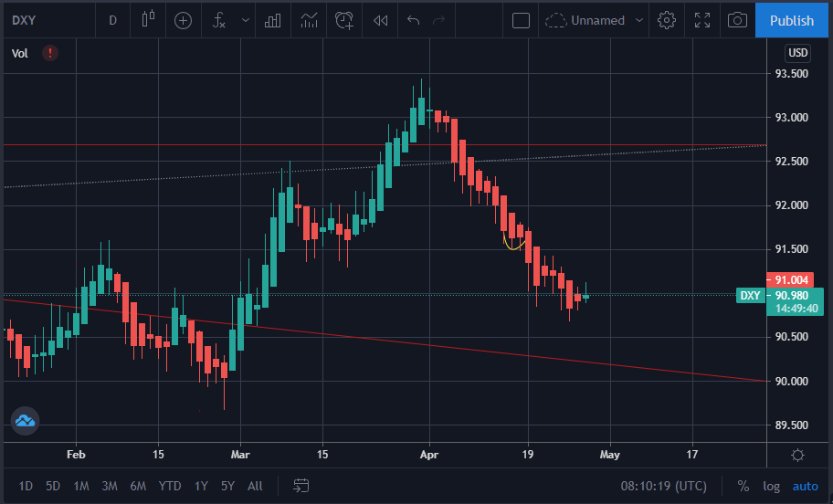The image size is (833, 504).
Task: Redo the last chart action
Action: pyautogui.click(x=438, y=20)
